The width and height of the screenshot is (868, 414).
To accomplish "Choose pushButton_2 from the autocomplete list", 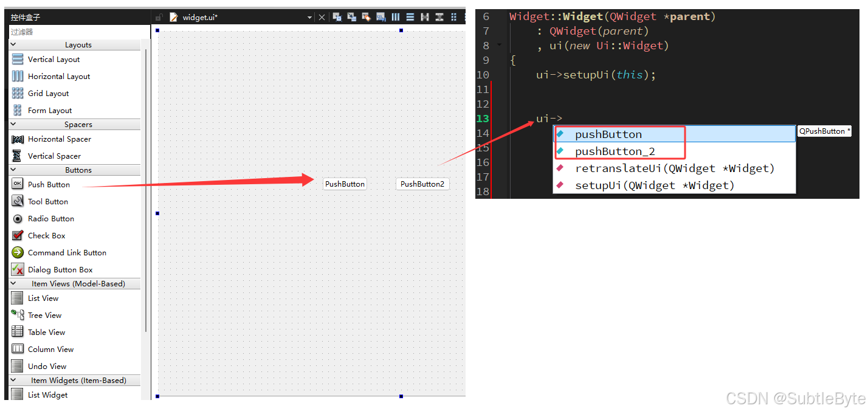I will [674, 151].
